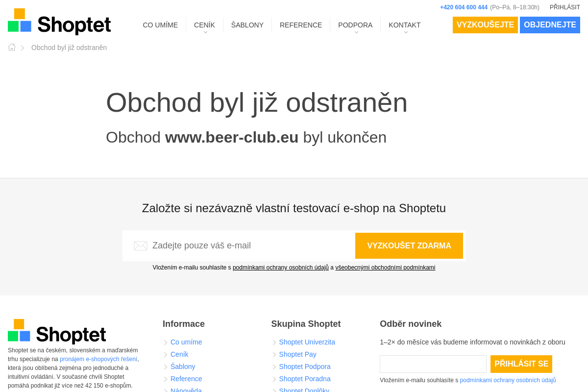Click the PŘIHLÁSIT SE newsletter button
The width and height of the screenshot is (588, 392).
click(x=521, y=364)
